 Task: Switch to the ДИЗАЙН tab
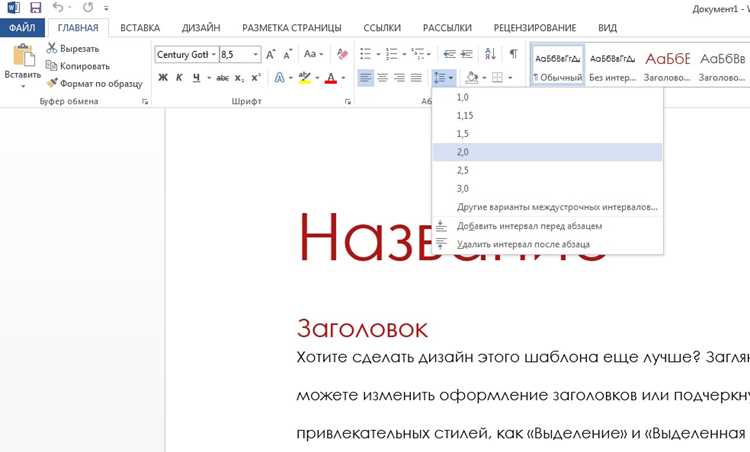pyautogui.click(x=201, y=28)
